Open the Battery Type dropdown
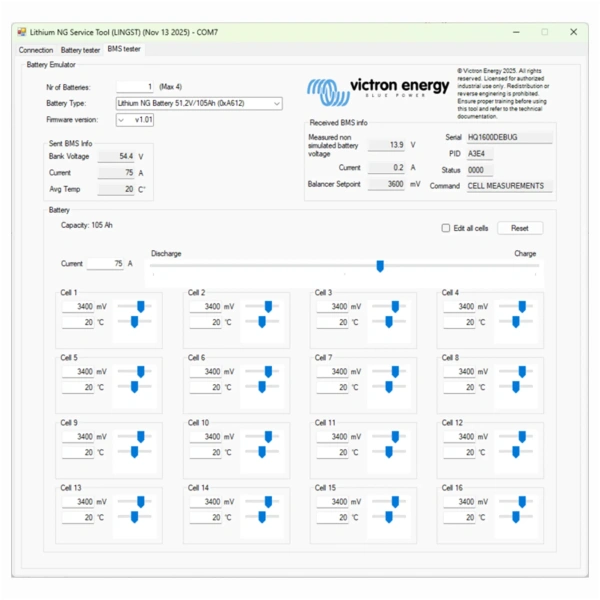The height and width of the screenshot is (600, 600). (198, 103)
